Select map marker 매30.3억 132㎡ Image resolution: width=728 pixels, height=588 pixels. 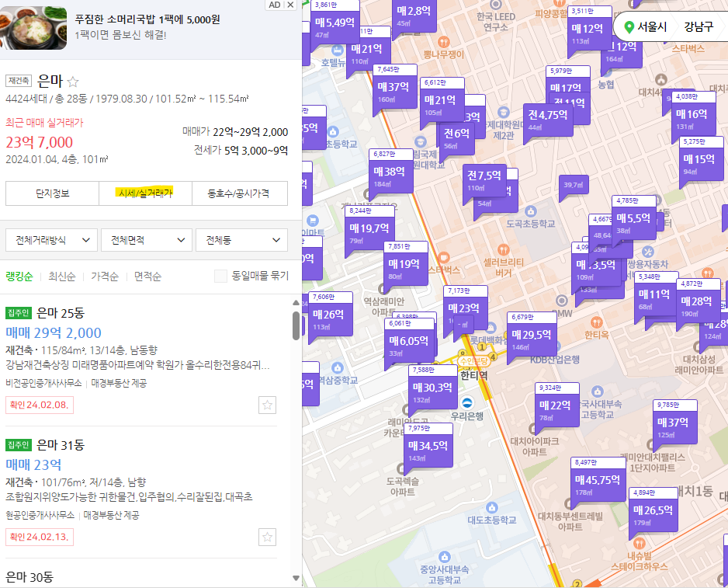433,392
